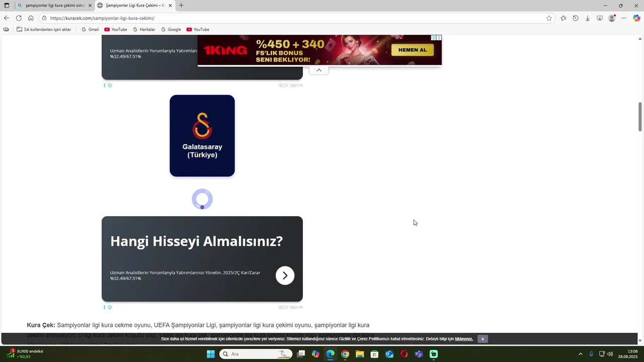Reload the page with refresh icon

[19, 18]
